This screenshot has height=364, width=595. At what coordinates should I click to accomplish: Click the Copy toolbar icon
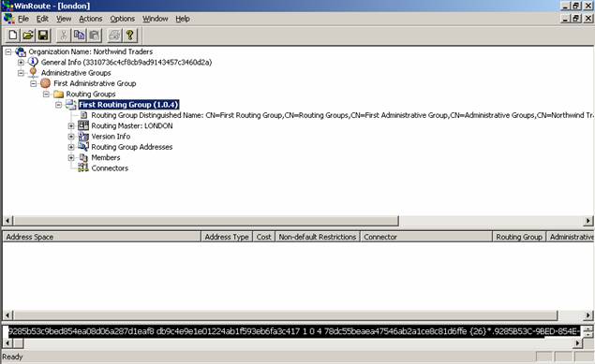(x=79, y=36)
